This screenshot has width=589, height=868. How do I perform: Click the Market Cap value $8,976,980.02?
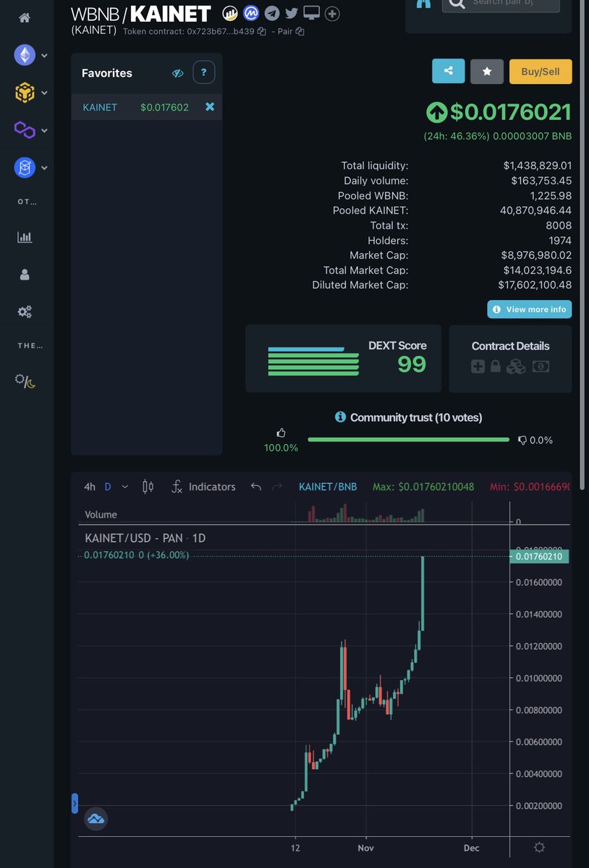point(536,255)
